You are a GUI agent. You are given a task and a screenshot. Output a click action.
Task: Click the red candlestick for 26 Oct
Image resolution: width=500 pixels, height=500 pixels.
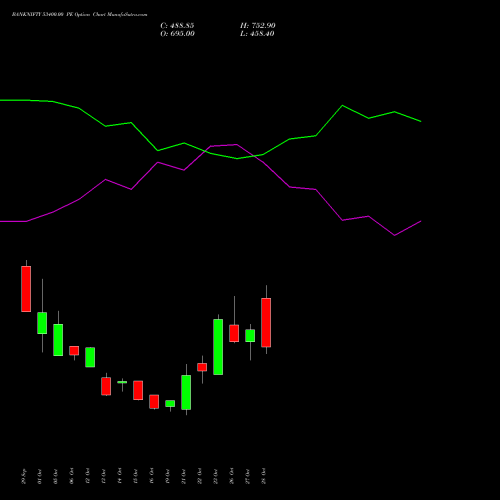(234, 333)
